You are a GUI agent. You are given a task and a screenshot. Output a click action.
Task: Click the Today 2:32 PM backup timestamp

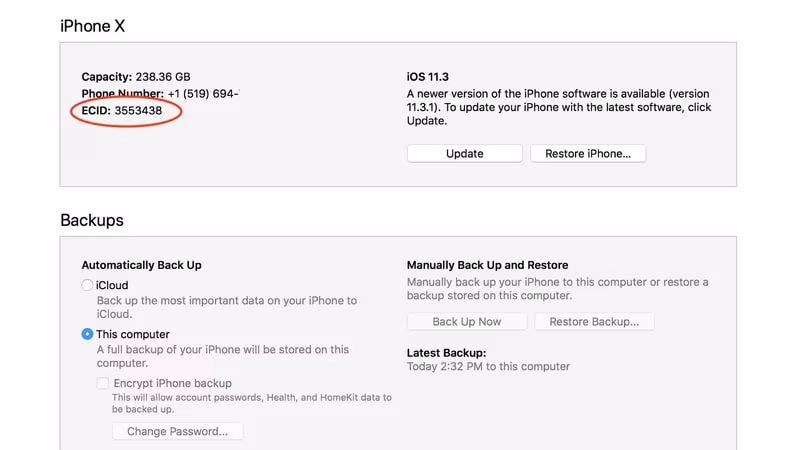click(x=488, y=367)
